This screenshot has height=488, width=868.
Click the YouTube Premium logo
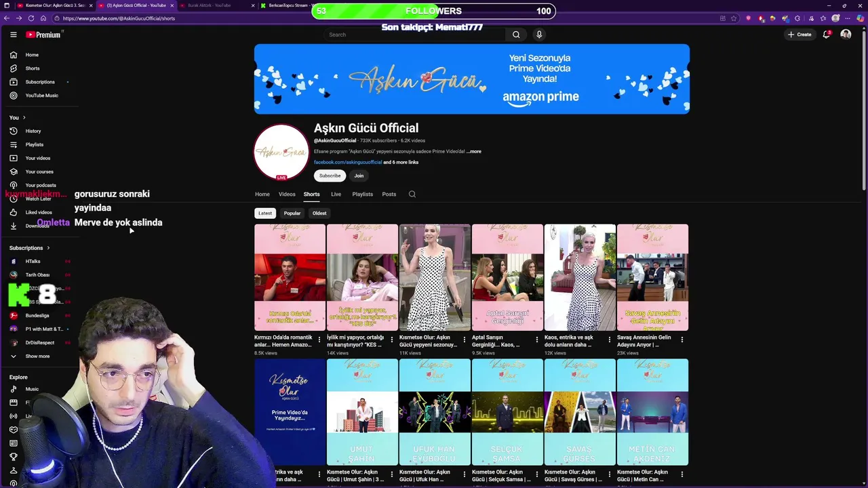coord(43,35)
